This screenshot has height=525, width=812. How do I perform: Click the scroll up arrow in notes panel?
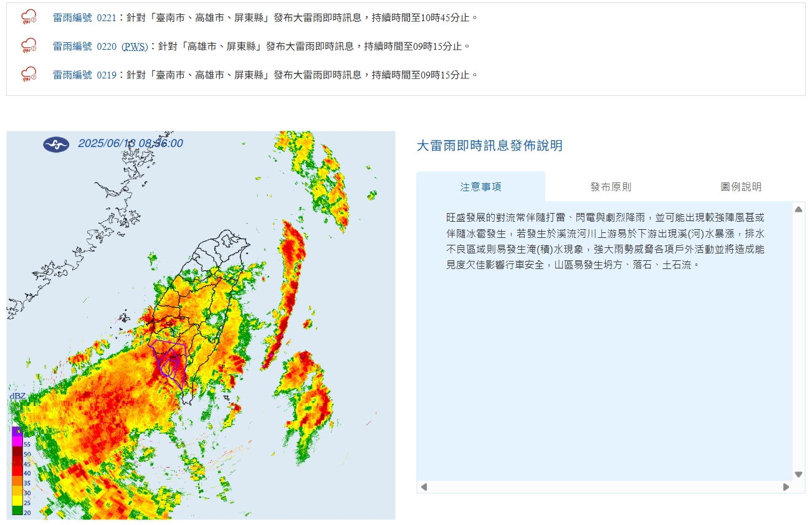click(x=798, y=209)
